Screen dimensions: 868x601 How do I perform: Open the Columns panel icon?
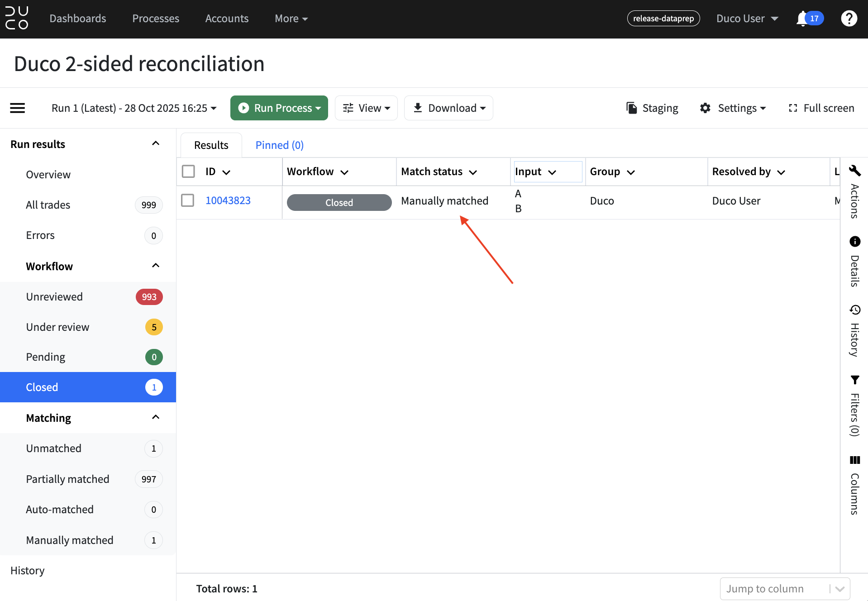[x=854, y=460]
